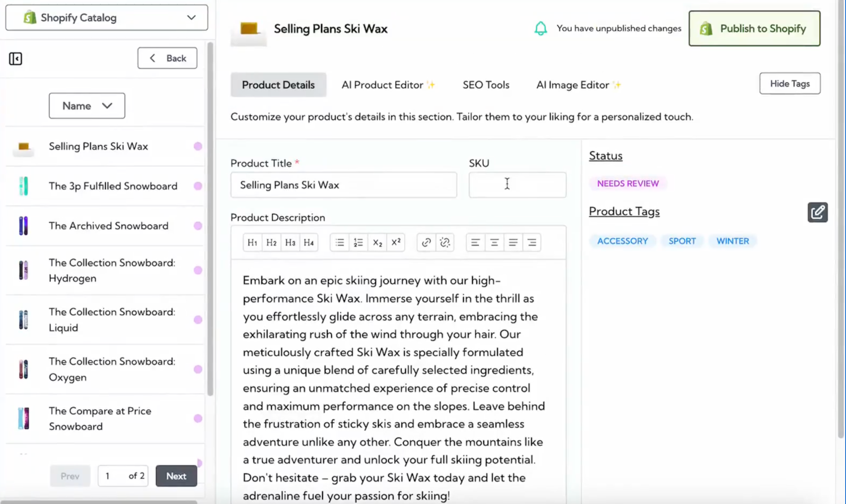
Task: Click the H1 heading formatter icon
Action: [x=252, y=242]
